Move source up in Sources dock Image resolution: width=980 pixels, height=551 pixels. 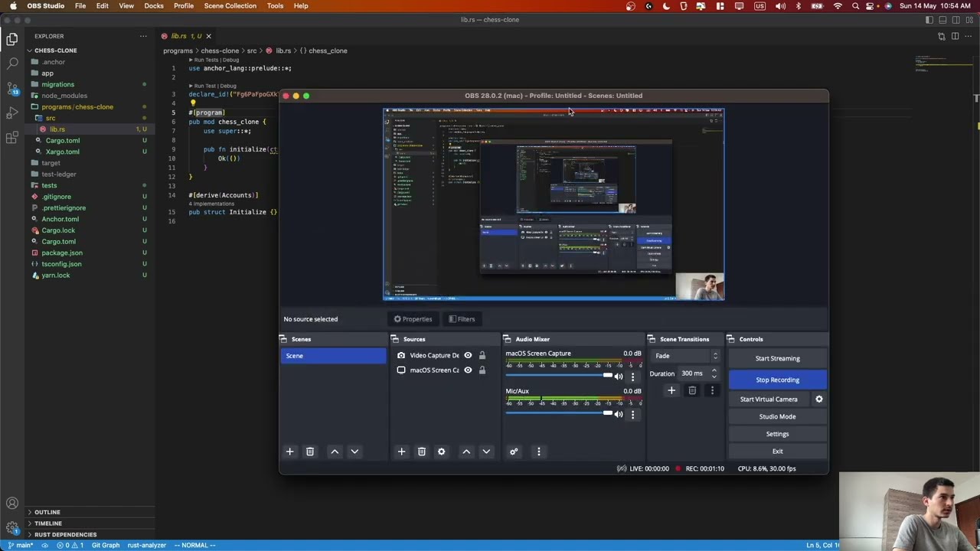tap(466, 452)
